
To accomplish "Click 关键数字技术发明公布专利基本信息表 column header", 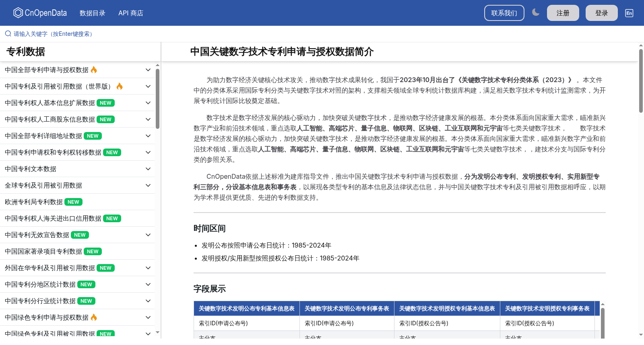I will coord(247,308).
